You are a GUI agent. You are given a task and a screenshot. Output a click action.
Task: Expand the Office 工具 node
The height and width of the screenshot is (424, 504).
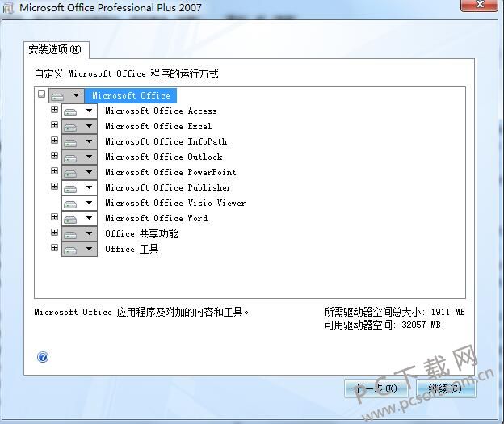(x=54, y=247)
